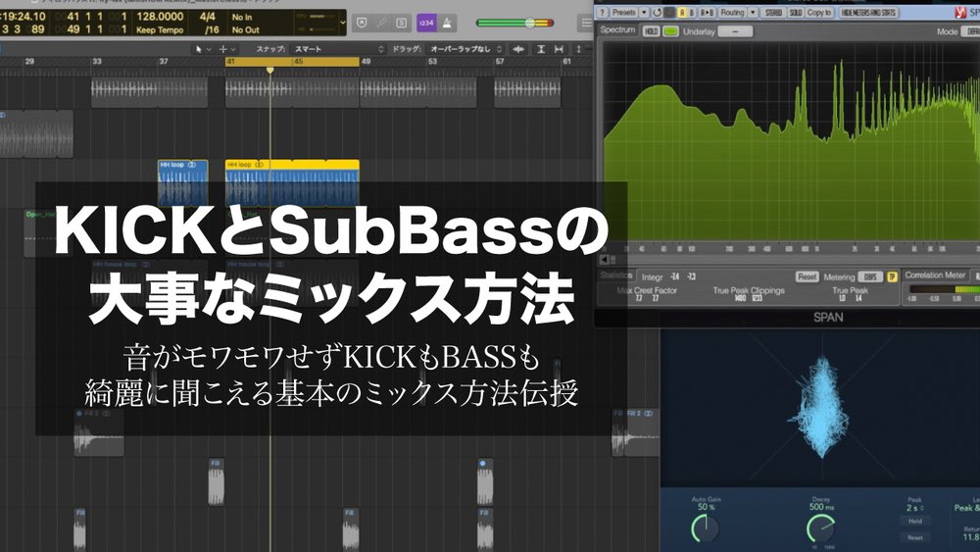Image resolution: width=980 pixels, height=552 pixels.
Task: Toggle the SOLO button in SPAN
Action: (796, 12)
